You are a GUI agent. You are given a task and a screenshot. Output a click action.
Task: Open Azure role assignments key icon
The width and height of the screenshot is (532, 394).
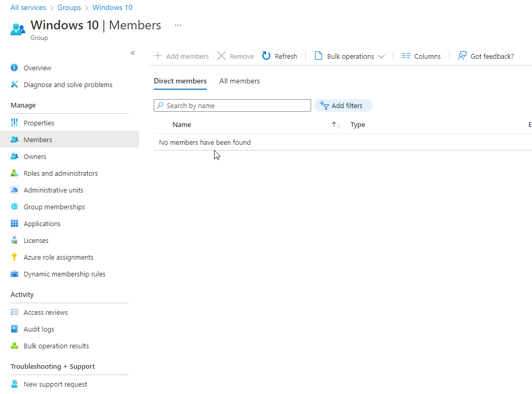14,257
